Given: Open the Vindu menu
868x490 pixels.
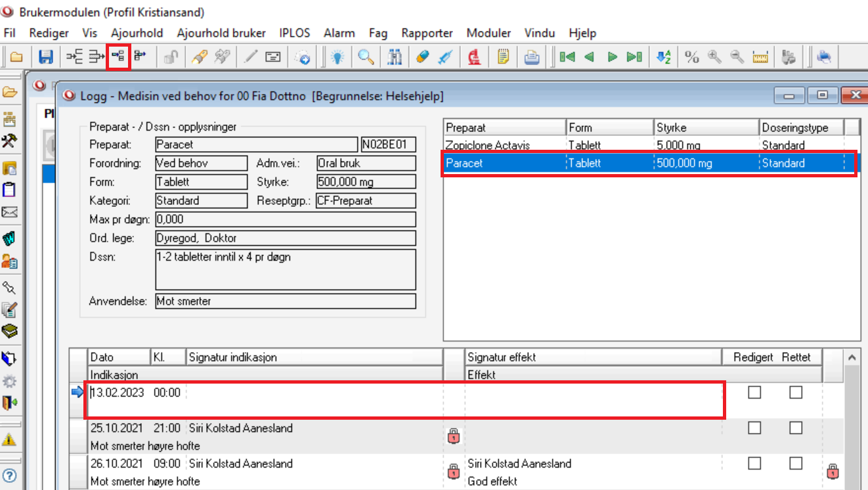Looking at the screenshot, I should tap(540, 33).
